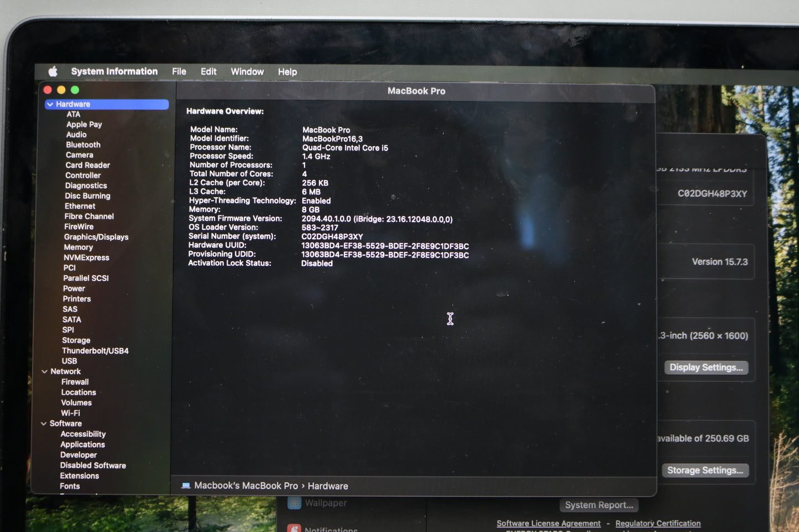
Task: Click the Display Settings button
Action: click(706, 367)
